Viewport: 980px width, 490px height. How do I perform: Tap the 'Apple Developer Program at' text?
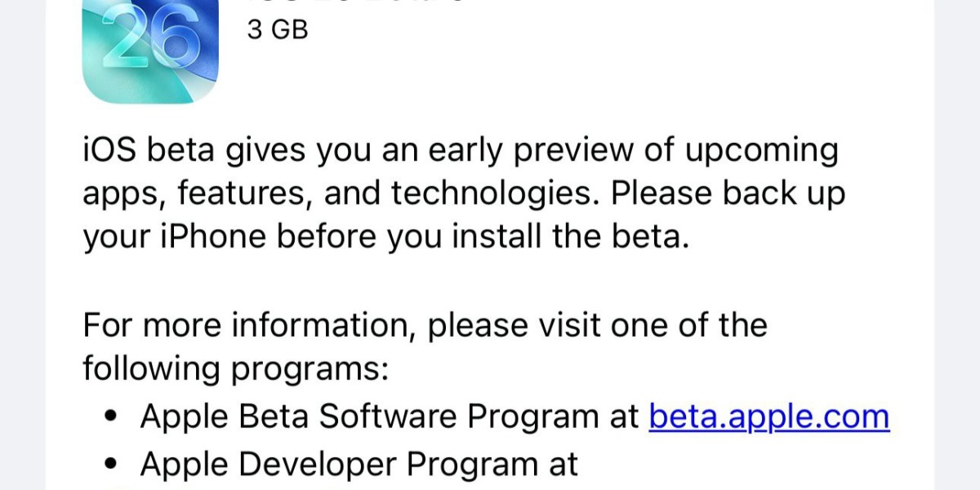tap(359, 464)
